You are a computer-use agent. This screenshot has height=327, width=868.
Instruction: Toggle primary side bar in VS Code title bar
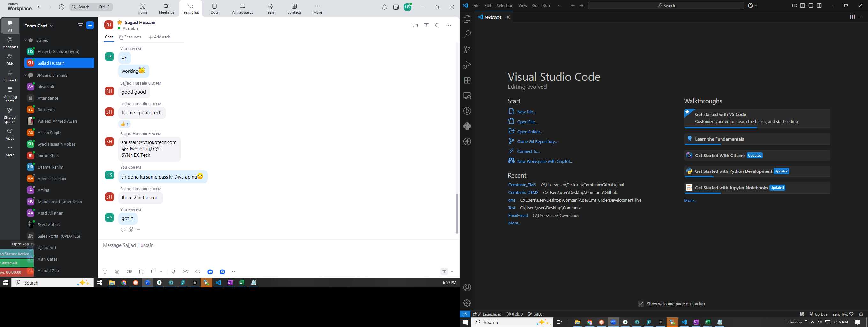point(803,5)
